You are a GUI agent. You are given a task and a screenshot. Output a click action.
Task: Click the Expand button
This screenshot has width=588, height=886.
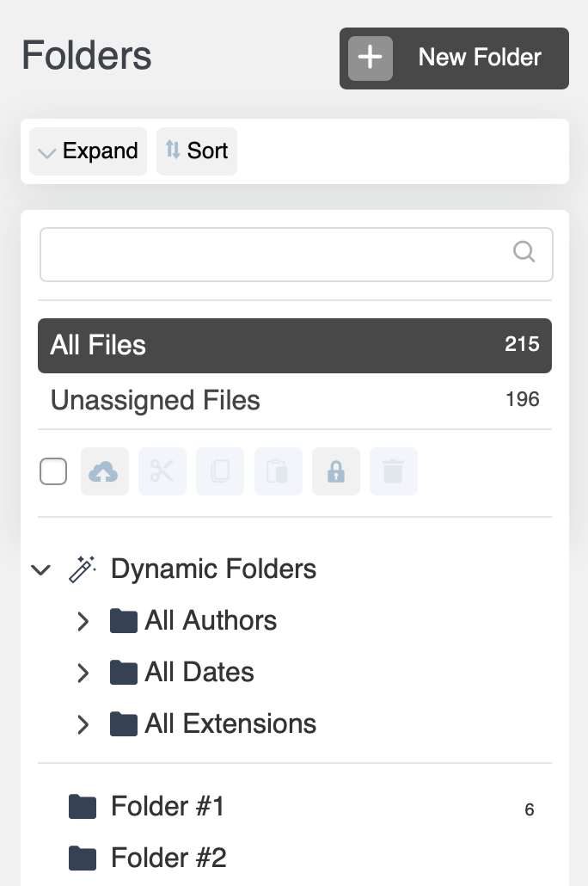(88, 151)
